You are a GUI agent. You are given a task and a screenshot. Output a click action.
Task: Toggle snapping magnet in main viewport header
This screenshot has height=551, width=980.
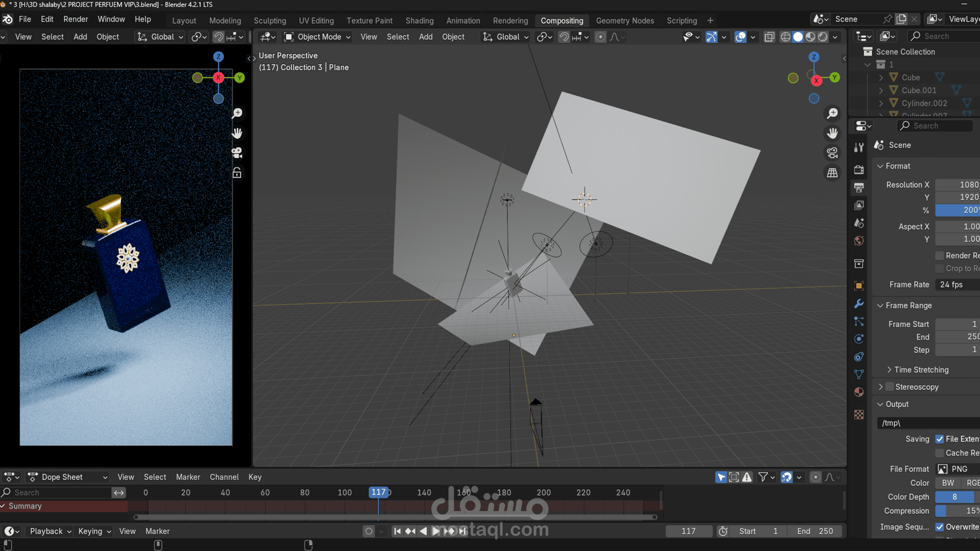[x=564, y=37]
